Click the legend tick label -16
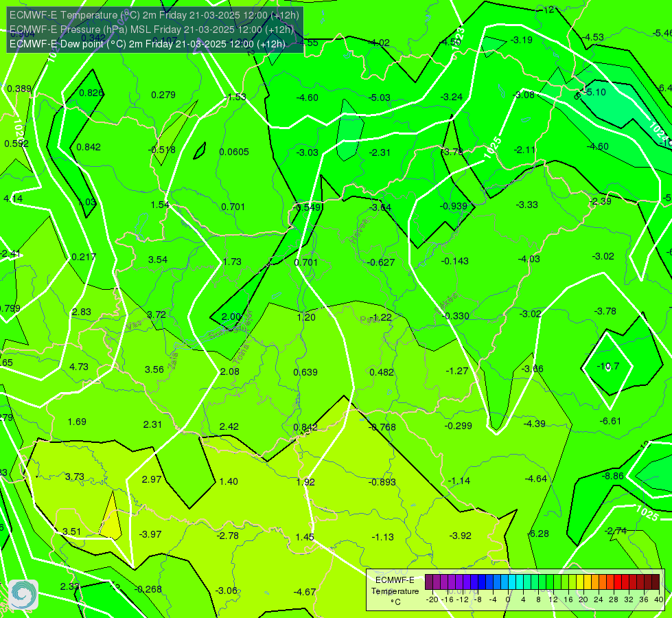This screenshot has height=618, width=672. coord(448,599)
